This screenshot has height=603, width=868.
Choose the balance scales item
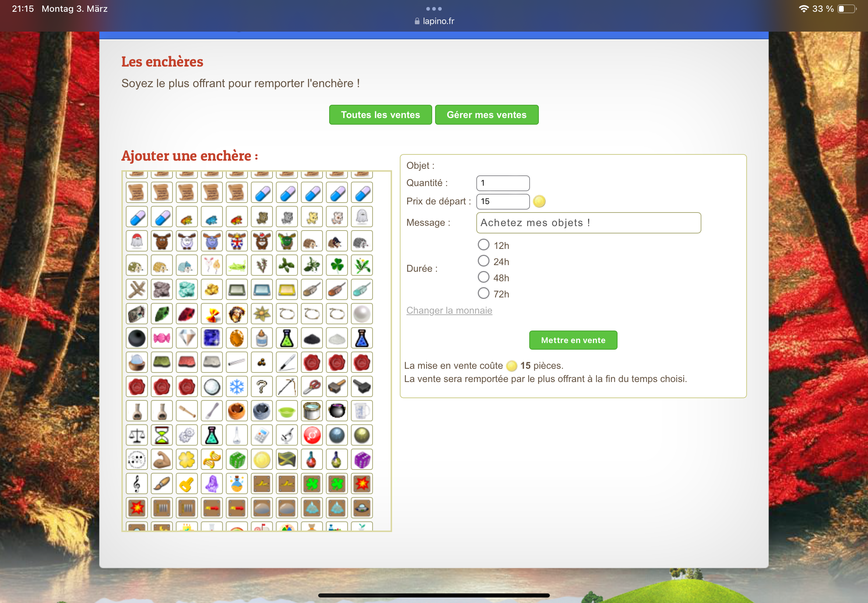click(x=137, y=435)
